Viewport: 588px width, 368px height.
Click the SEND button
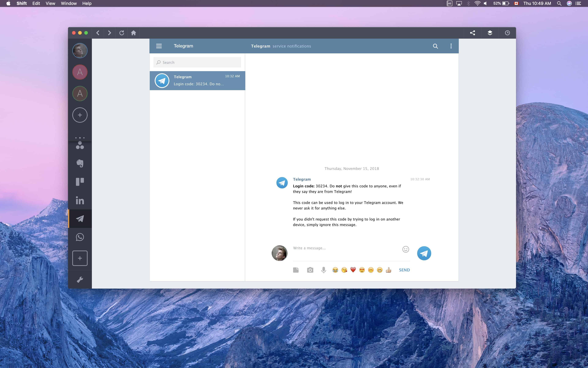[404, 270]
